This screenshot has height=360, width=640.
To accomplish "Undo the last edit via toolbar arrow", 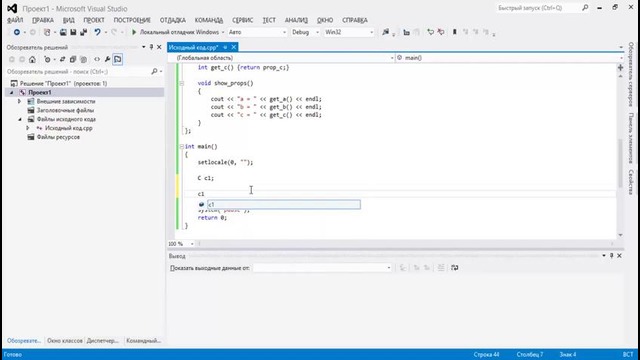I will coord(97,32).
